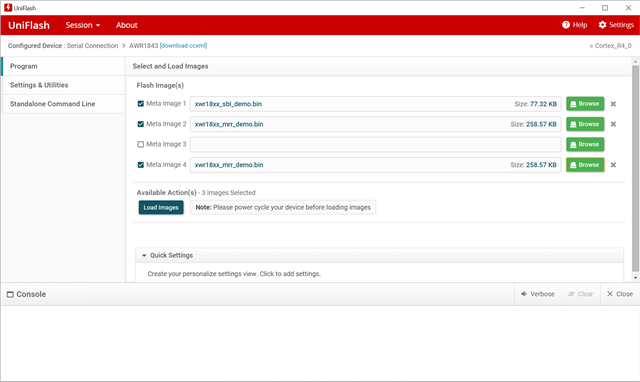Click xwr18xx_sbl_demo.bin file field
The width and height of the screenshot is (640, 382).
(x=376, y=104)
